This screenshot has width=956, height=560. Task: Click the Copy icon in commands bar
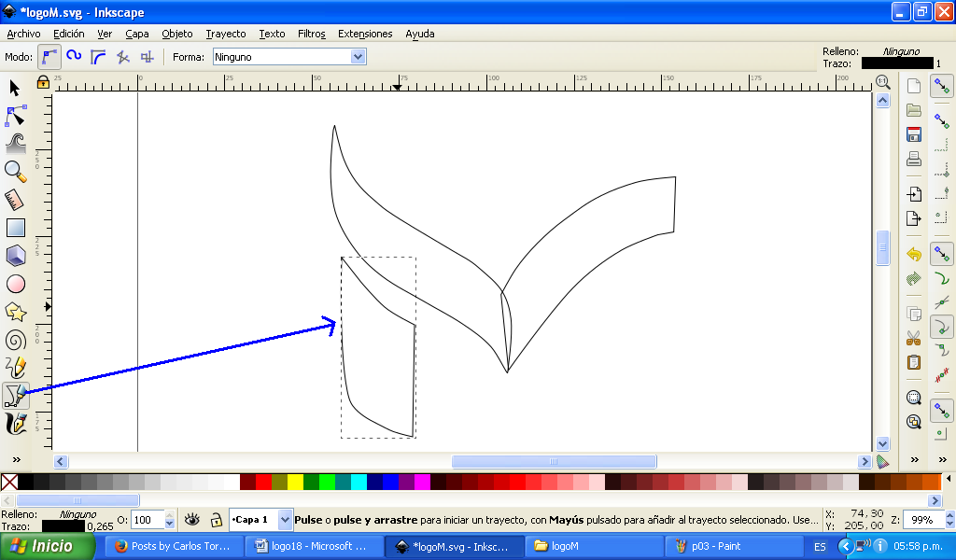tap(913, 314)
